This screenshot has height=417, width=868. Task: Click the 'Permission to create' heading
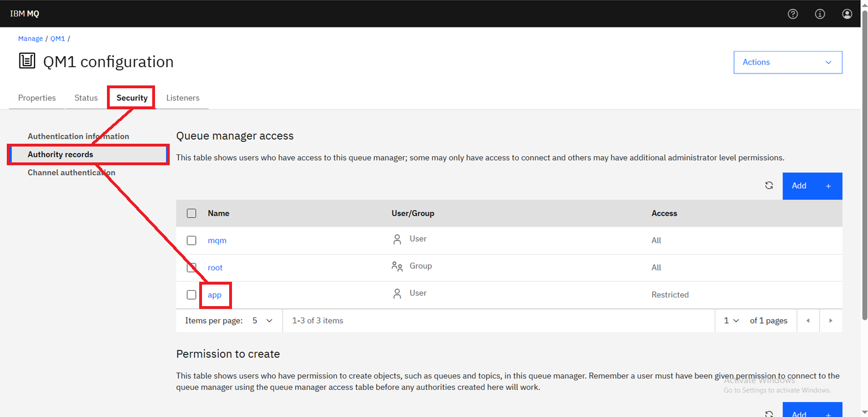[x=228, y=354]
